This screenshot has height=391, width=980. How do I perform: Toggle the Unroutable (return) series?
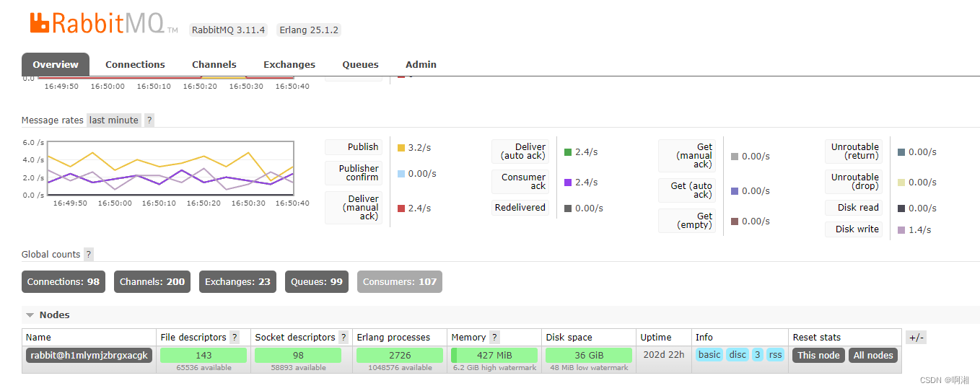(854, 151)
